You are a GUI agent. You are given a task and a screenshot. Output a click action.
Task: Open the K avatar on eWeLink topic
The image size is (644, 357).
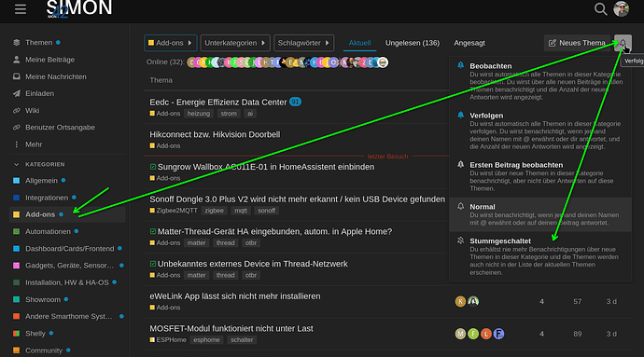click(x=460, y=302)
